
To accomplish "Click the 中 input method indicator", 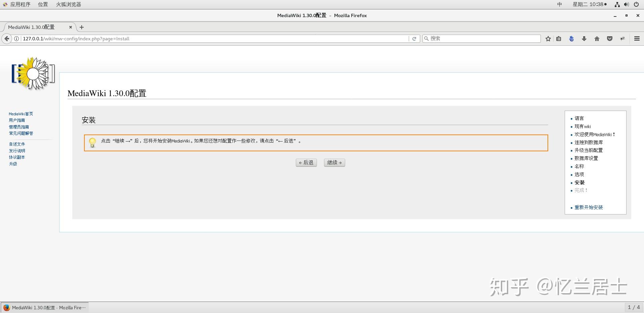I will pos(560,4).
